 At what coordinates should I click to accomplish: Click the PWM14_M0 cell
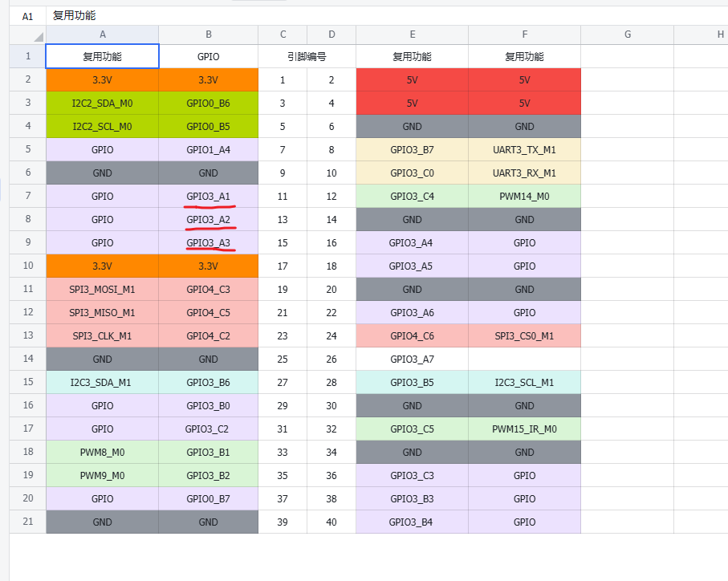524,196
